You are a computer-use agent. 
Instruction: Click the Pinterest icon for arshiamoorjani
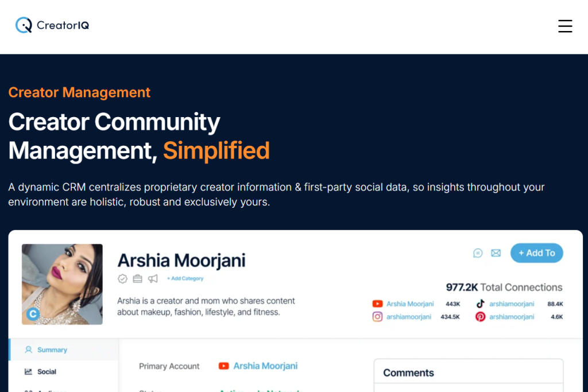pyautogui.click(x=480, y=317)
